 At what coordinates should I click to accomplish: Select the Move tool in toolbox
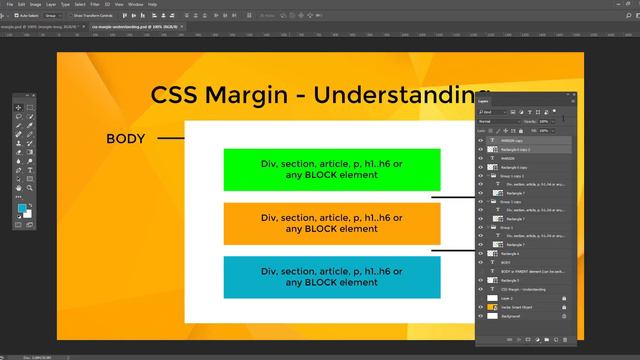pyautogui.click(x=18, y=108)
